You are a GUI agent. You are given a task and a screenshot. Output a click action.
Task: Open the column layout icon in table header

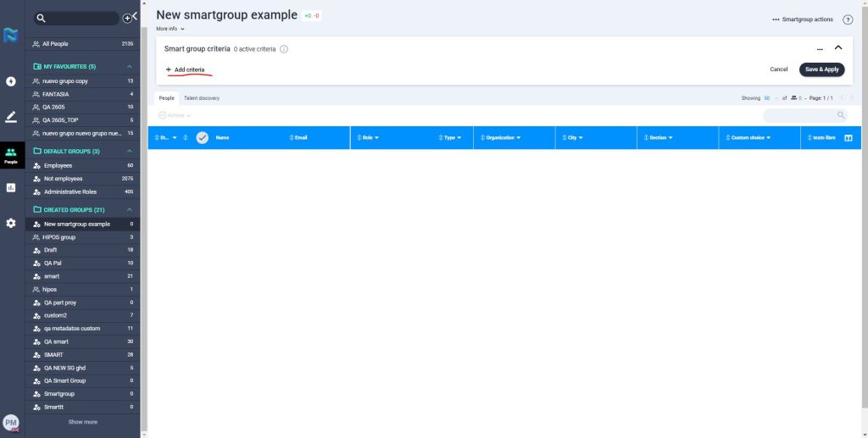click(848, 137)
